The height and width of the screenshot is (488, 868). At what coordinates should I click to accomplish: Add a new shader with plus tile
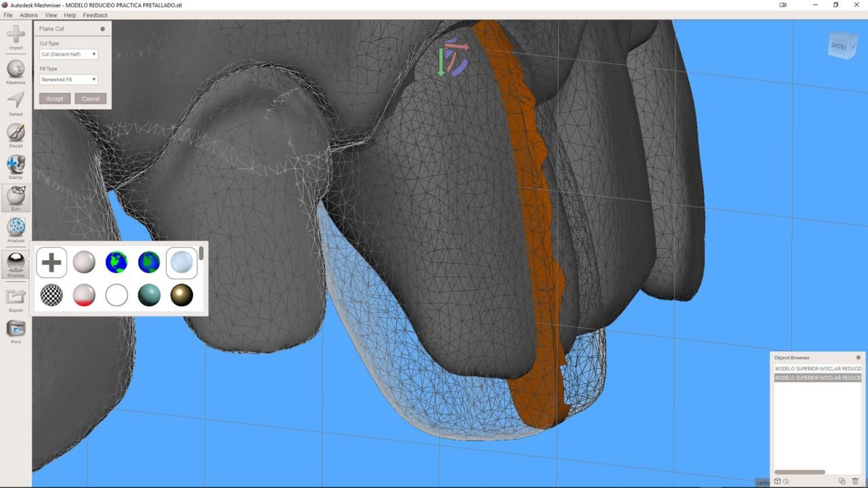52,262
